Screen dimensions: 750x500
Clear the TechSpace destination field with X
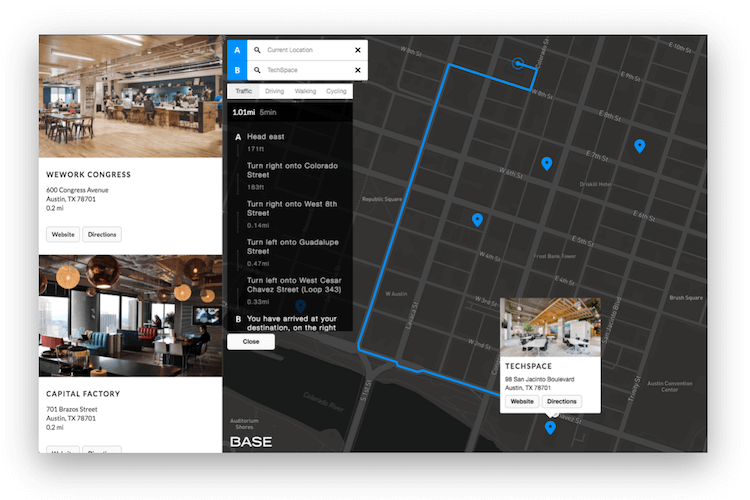[358, 70]
